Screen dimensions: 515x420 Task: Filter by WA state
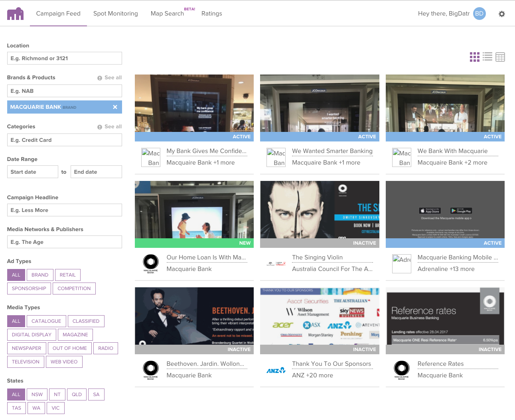tap(36, 408)
